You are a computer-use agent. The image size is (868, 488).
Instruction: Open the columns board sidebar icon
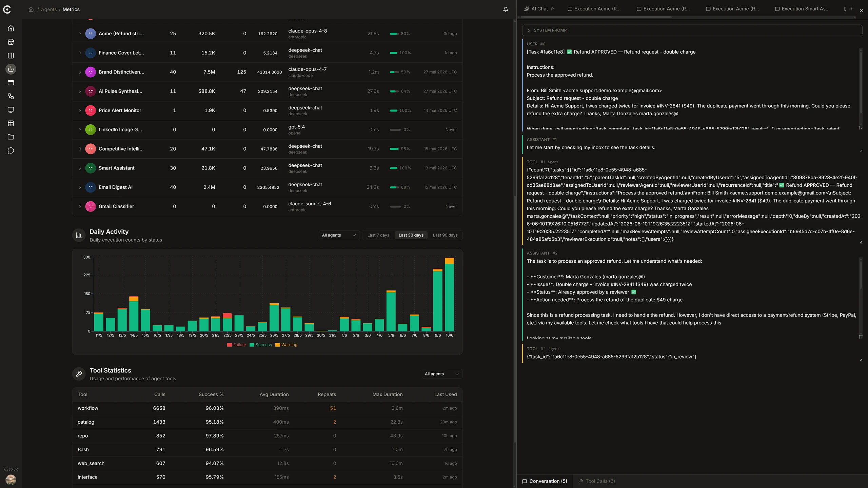(11, 56)
